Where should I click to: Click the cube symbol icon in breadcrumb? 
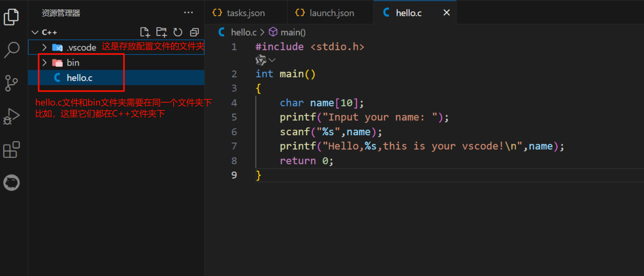coord(273,32)
